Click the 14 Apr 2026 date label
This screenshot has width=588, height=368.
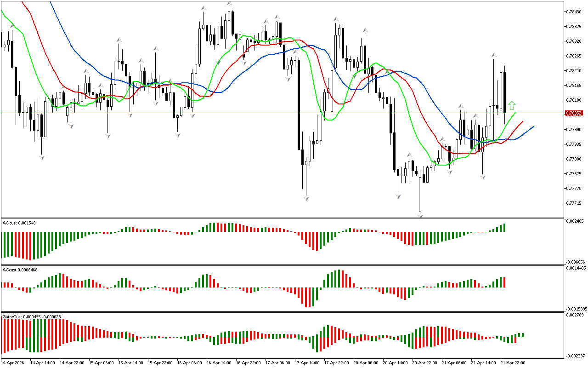[13, 362]
